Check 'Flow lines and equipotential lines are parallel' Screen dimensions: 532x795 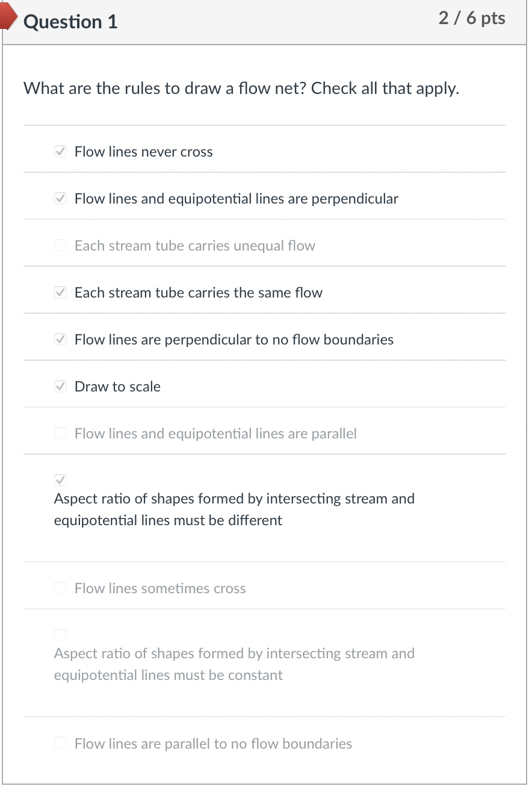point(60,433)
